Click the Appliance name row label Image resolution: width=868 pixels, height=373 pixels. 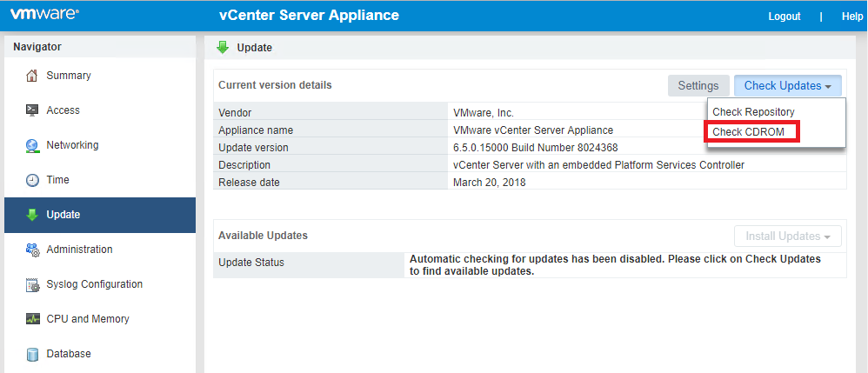pos(256,130)
